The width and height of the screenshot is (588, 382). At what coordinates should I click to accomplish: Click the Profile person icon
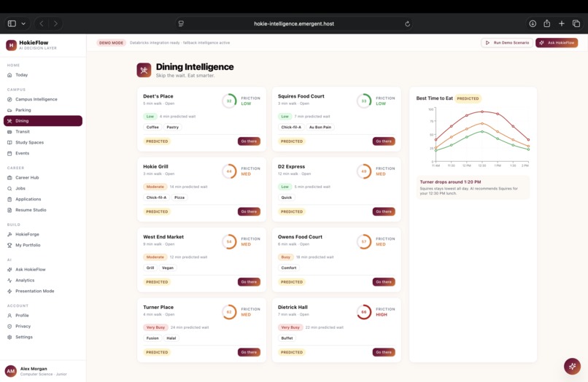9,316
